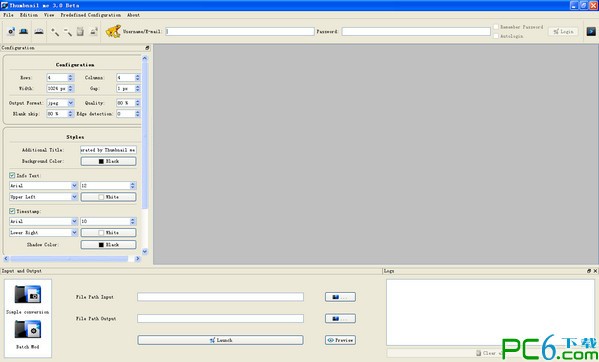599x362 pixels.
Task: Click Configuration panel scroll right arrow
Action: [x=138, y=259]
